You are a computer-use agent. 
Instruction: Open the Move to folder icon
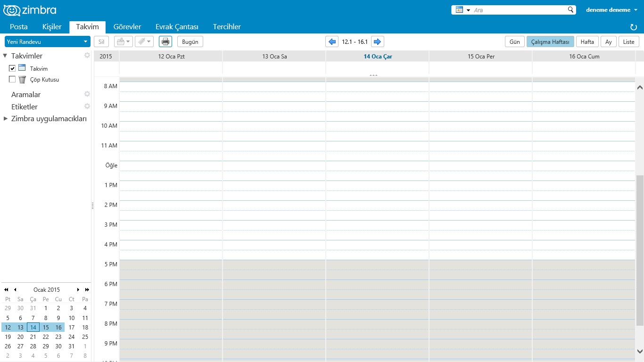[x=121, y=41]
